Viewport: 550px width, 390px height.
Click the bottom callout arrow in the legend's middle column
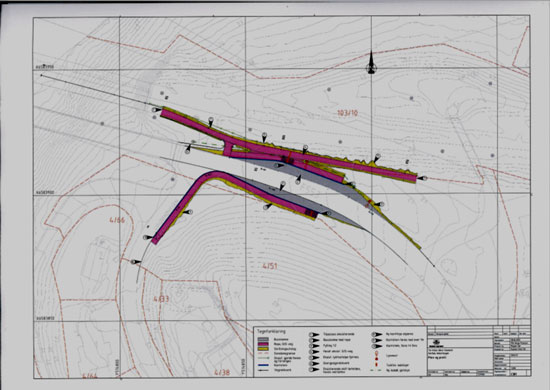tap(313, 370)
